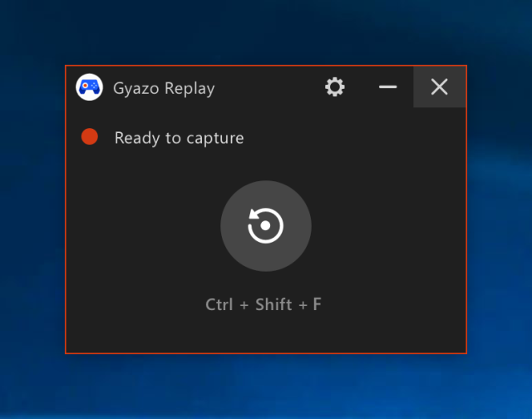532x419 pixels.
Task: Click the circular replay capture button
Action: tap(265, 225)
